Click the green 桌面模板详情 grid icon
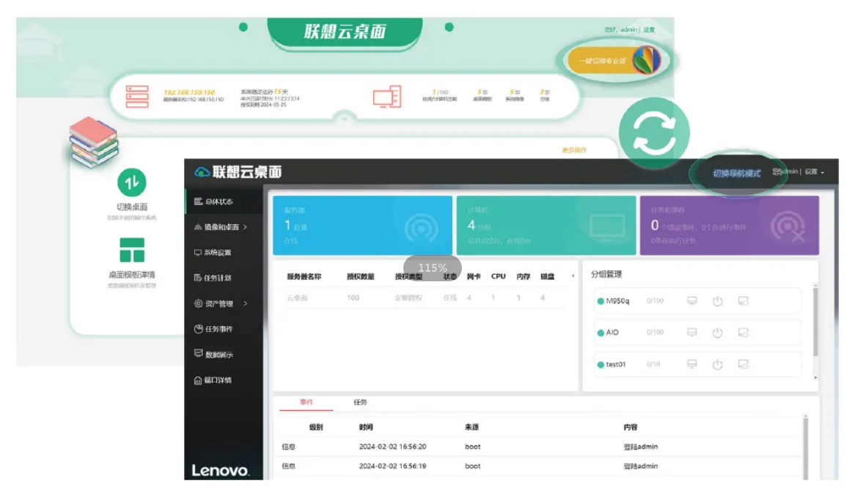This screenshot has width=863, height=504. click(132, 250)
